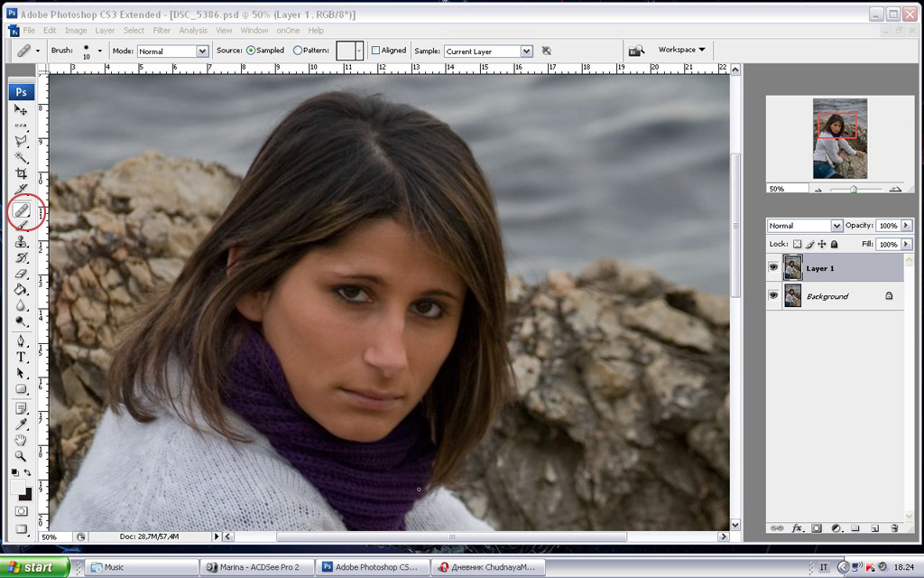Screen dimensions: 924x578
Task: Choose the Pattern source radio button
Action: tap(298, 51)
